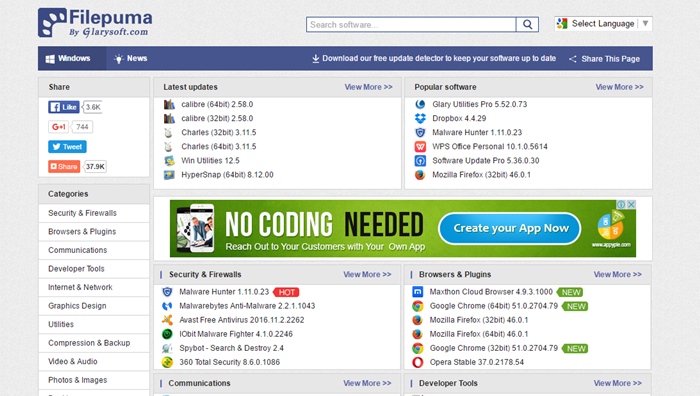Viewport: 700px width, 396px height.
Task: Click the 360 Total Security icon
Action: (x=167, y=362)
